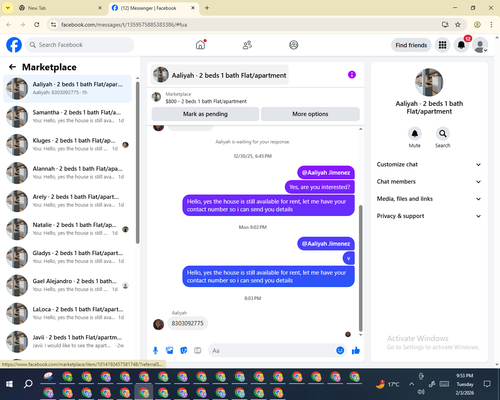Open Gladys' conversation
500x400 pixels.
pyautogui.click(x=68, y=257)
